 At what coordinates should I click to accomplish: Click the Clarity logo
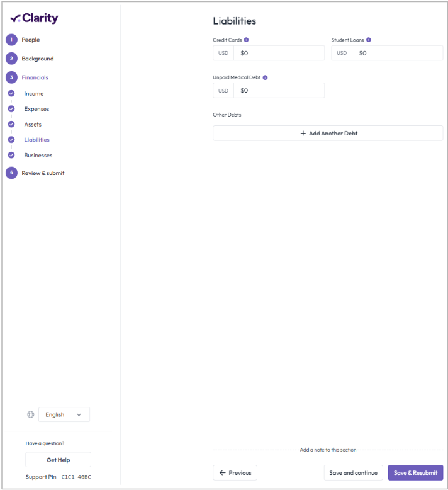(35, 18)
